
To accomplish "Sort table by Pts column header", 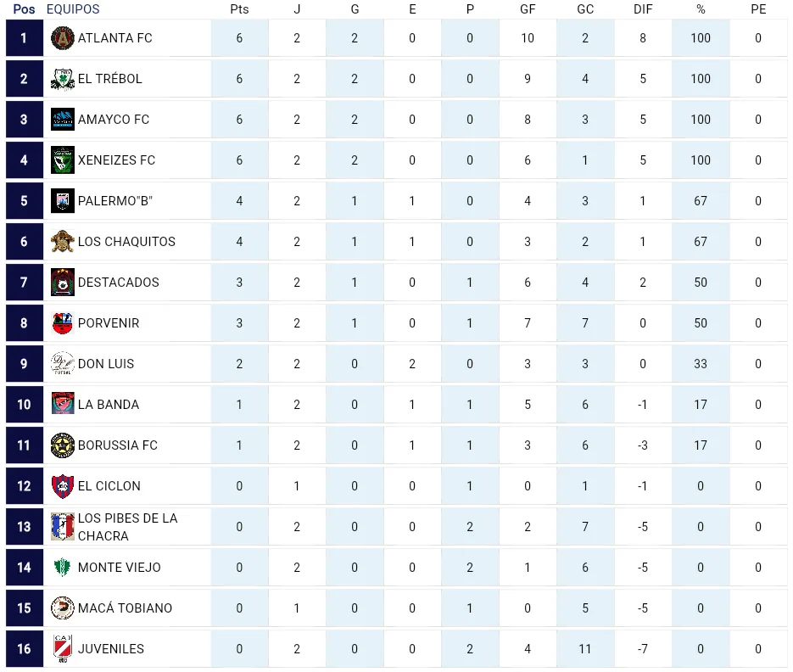I will [x=239, y=9].
